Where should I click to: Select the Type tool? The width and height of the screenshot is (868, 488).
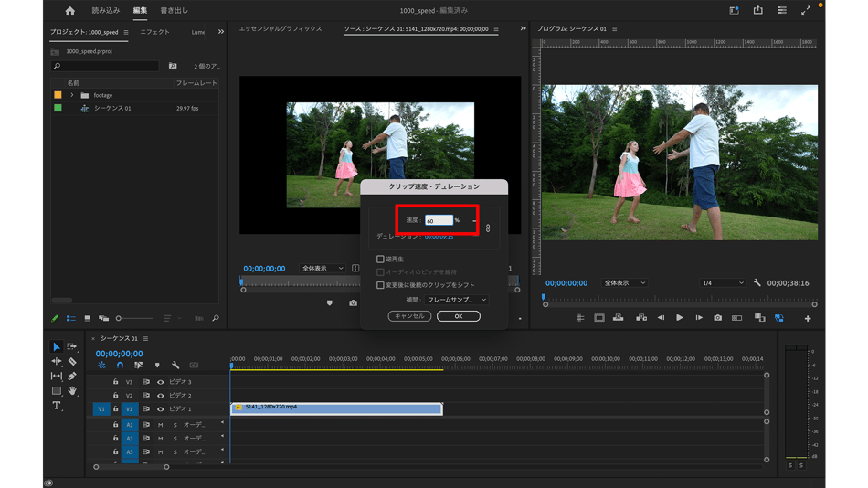[56, 406]
